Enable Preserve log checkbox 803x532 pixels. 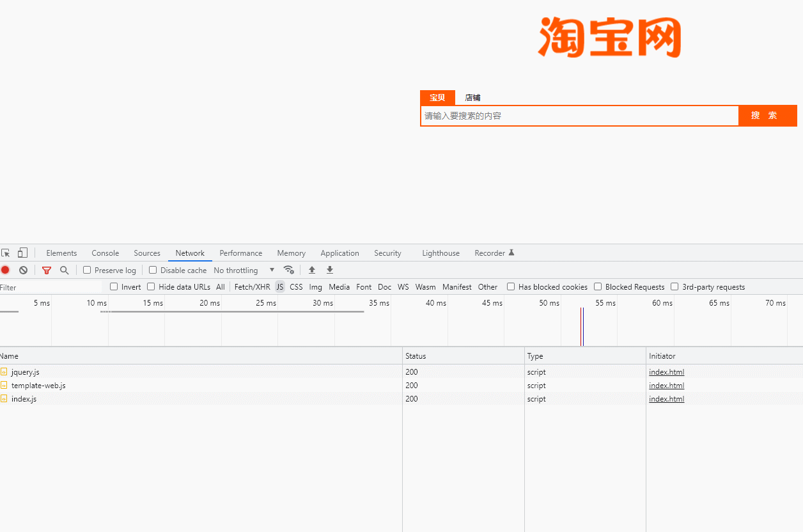pos(87,270)
